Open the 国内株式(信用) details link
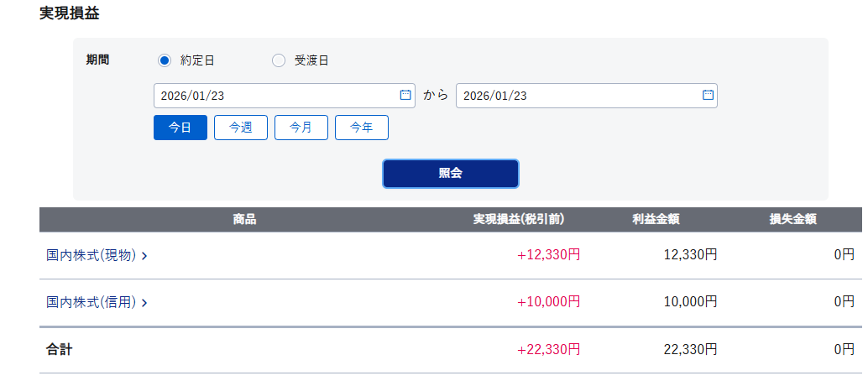The width and height of the screenshot is (868, 381). tap(91, 301)
